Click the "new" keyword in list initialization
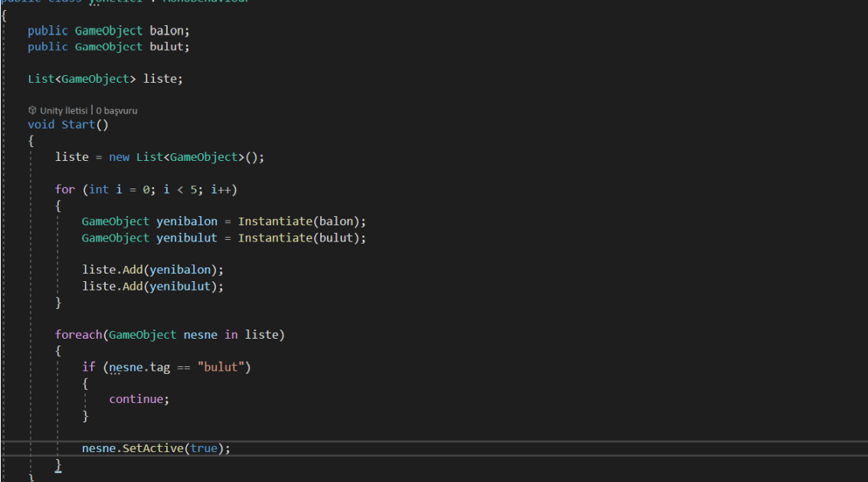 point(119,157)
